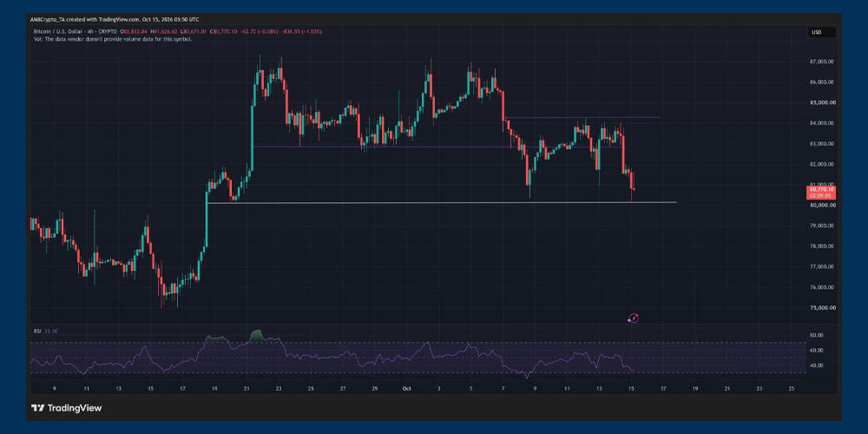Click the RSI scale value 60.00
The image size is (868, 434).
[x=815, y=351]
